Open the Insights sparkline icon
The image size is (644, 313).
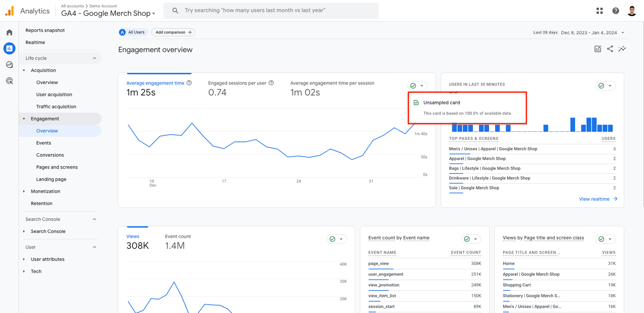coord(622,49)
